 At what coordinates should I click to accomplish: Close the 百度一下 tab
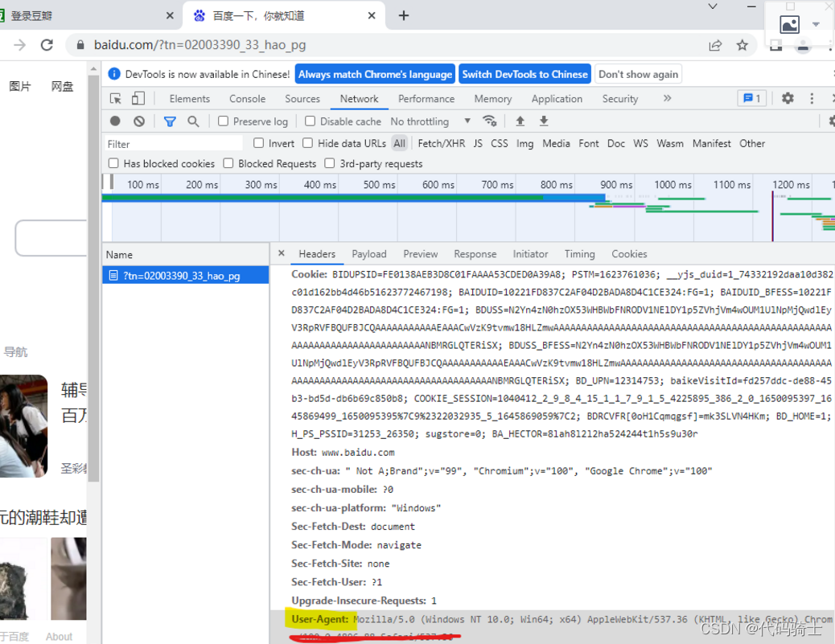371,16
